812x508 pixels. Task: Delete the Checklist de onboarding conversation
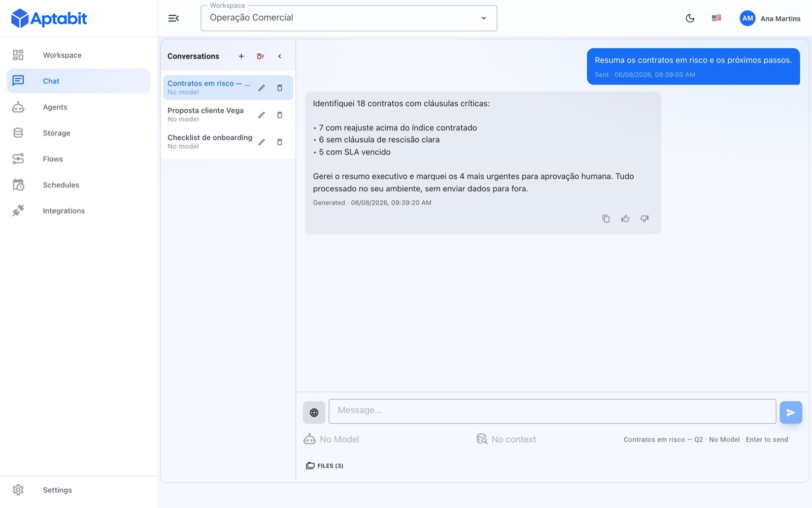(x=280, y=142)
